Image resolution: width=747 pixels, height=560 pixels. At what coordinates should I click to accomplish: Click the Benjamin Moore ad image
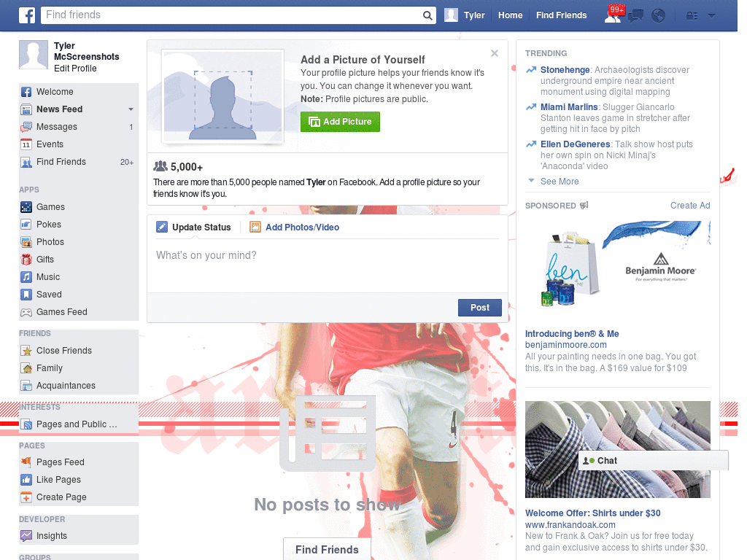617,268
